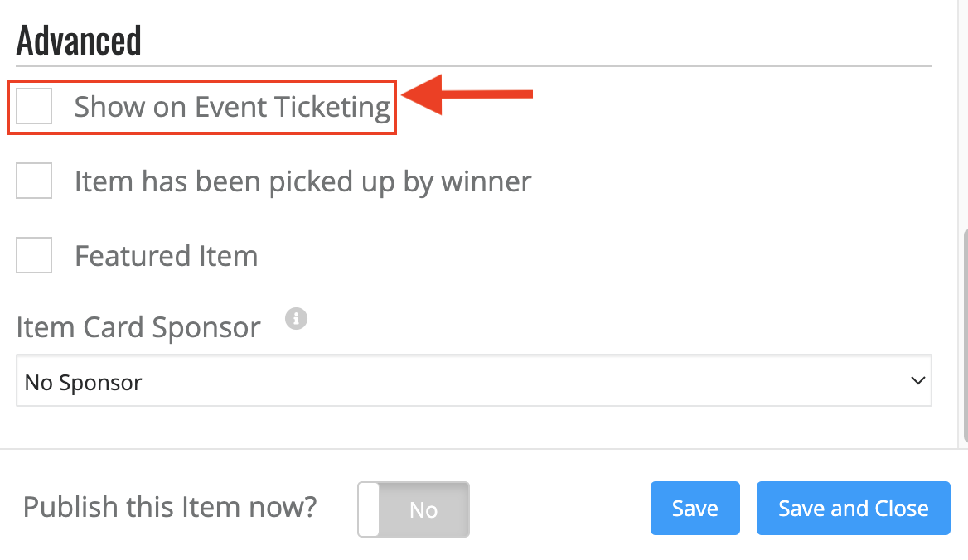The height and width of the screenshot is (560, 968).
Task: Click the Show on Event Ticketing label text
Action: coord(232,107)
